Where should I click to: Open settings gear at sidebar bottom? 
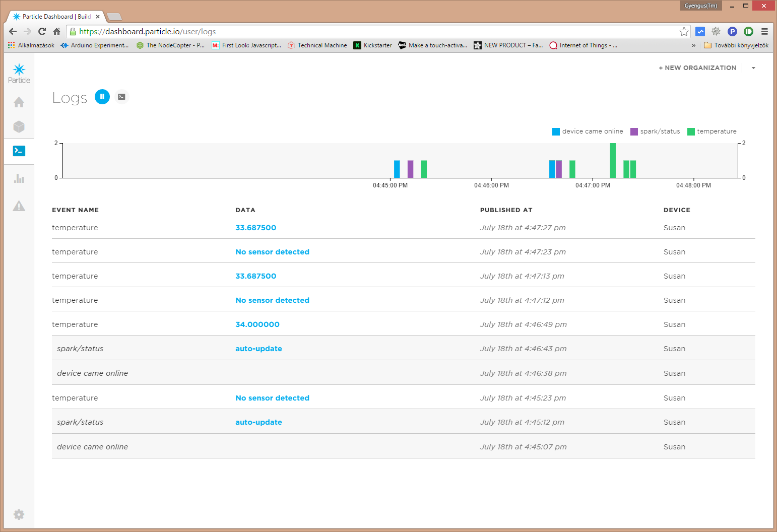click(x=19, y=514)
